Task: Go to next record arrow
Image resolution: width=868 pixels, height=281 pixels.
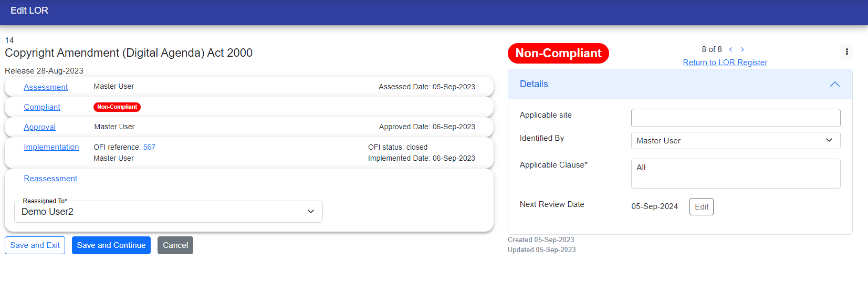Action: [742, 49]
